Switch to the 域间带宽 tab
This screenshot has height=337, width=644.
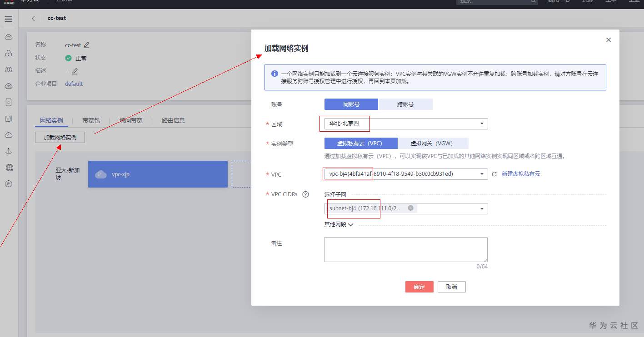point(131,120)
